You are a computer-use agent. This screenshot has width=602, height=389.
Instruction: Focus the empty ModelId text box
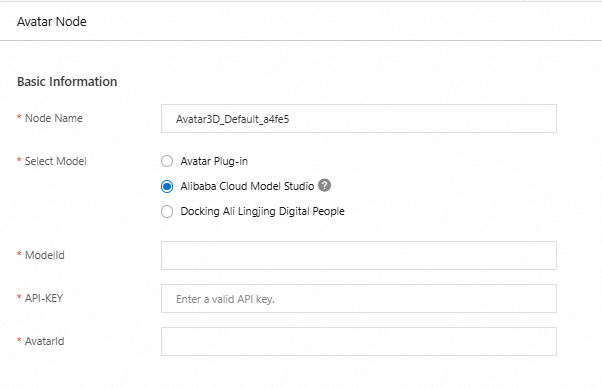click(359, 255)
